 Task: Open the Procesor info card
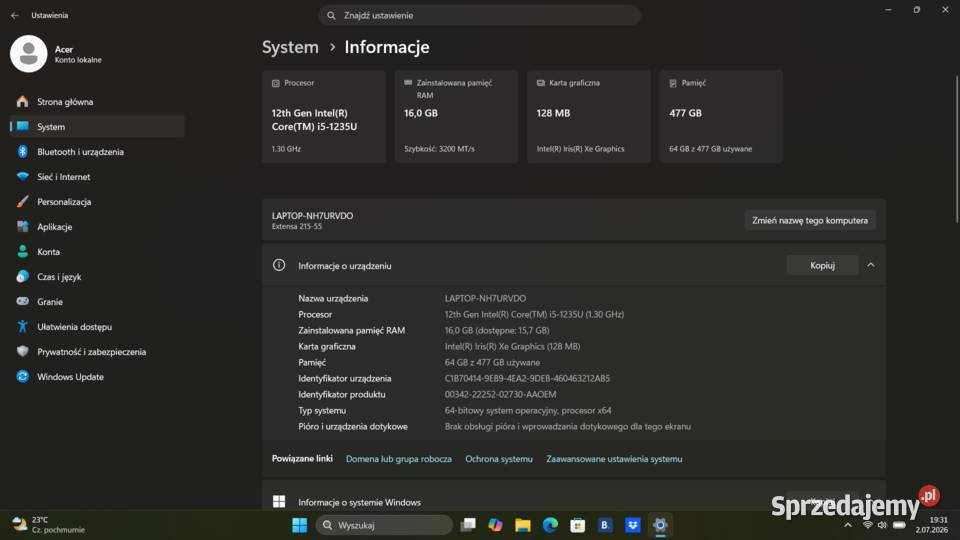[324, 116]
